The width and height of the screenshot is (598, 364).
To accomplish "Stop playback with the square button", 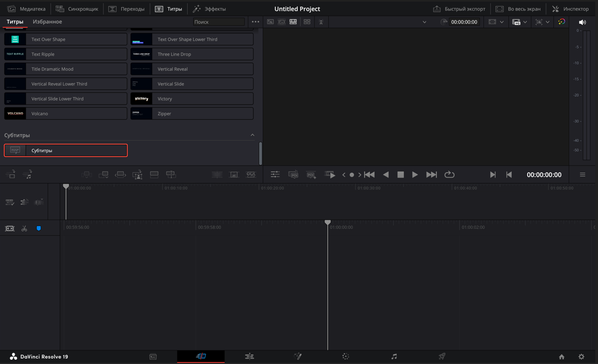I will click(400, 174).
